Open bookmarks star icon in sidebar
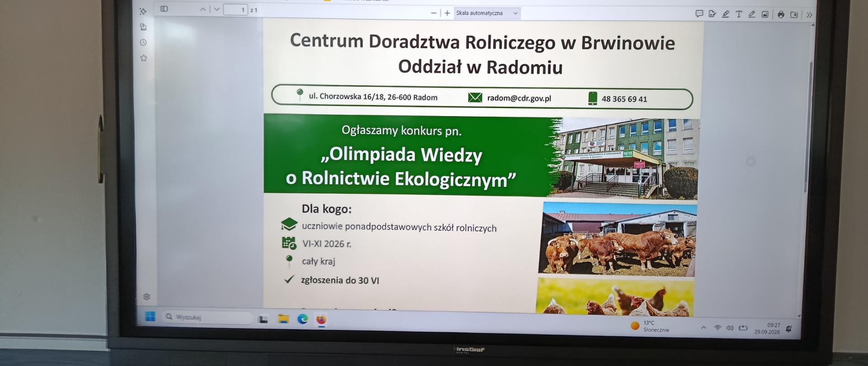The height and width of the screenshot is (366, 868). pos(144,58)
